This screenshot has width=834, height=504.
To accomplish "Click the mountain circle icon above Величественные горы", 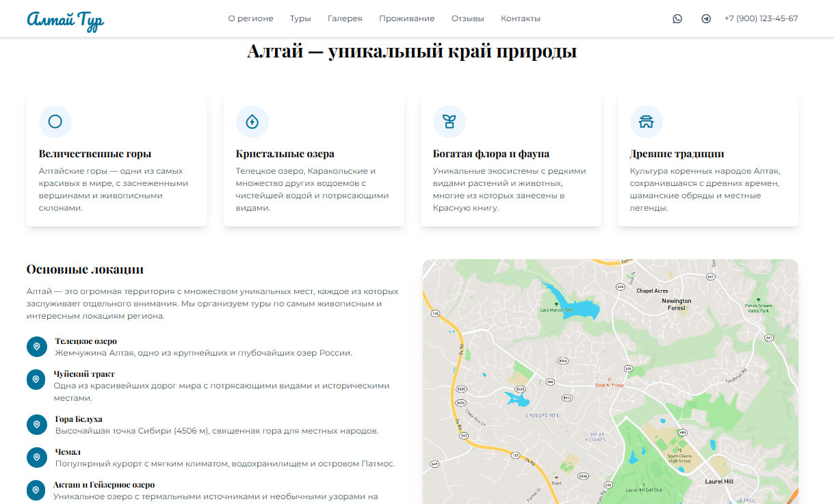I will coord(55,122).
